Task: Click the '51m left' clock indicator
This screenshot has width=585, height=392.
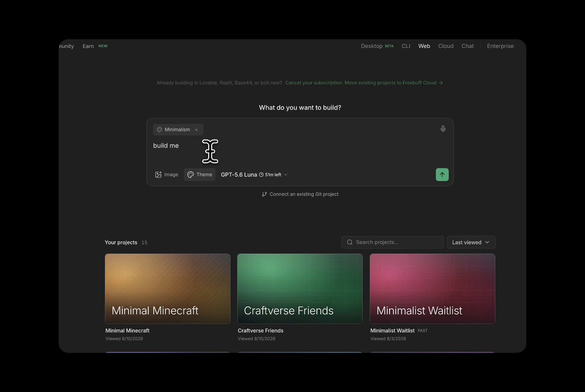Action: pyautogui.click(x=270, y=175)
